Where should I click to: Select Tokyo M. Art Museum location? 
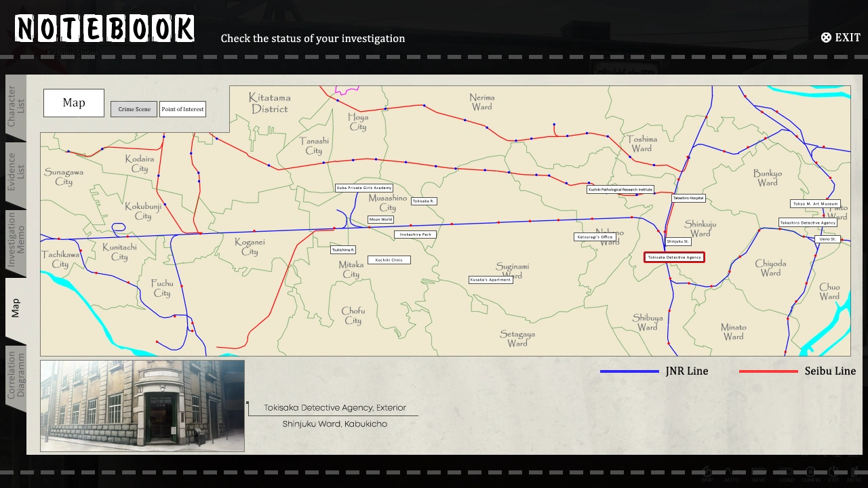[x=816, y=204]
